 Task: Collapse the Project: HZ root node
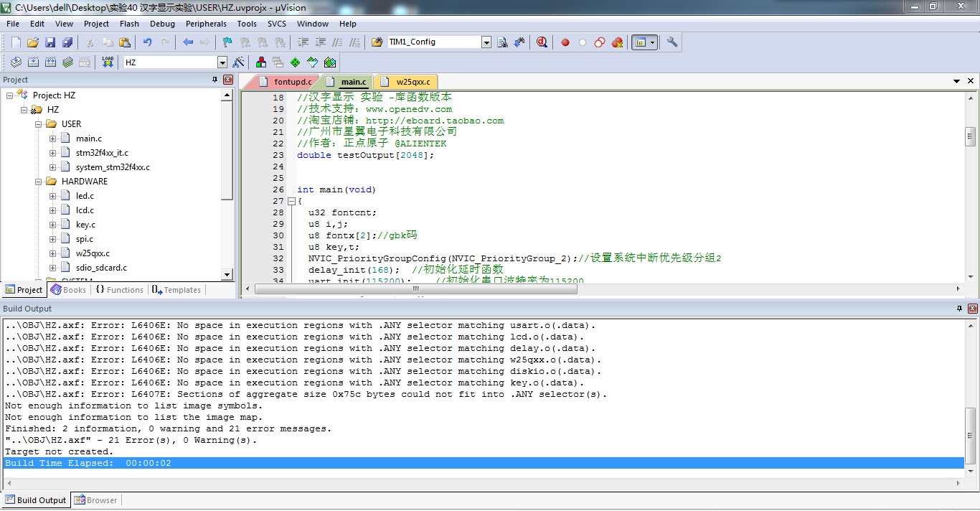click(x=9, y=95)
